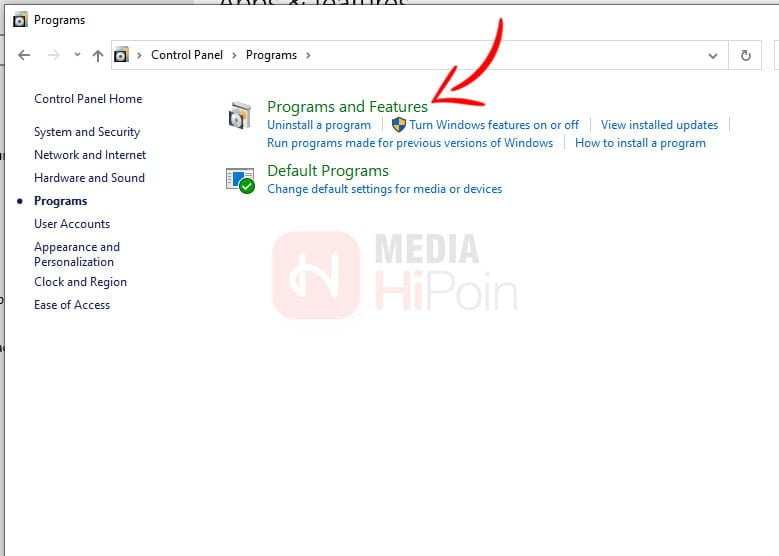The image size is (779, 556).
Task: Open Change default settings for media or devices
Action: [x=385, y=189]
